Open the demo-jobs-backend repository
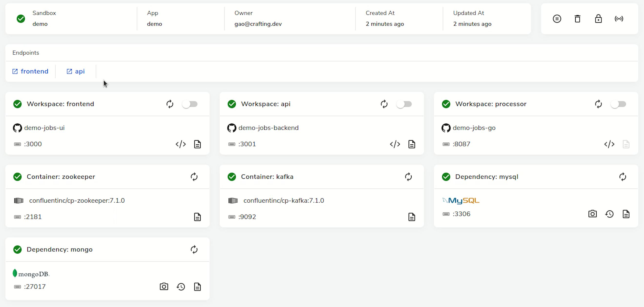 click(268, 128)
